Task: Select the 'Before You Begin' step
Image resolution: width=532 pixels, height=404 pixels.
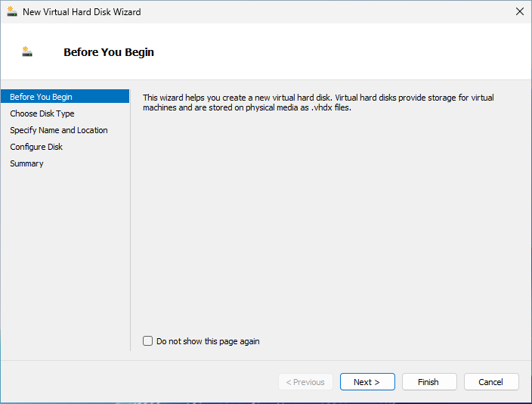Action: tap(42, 97)
